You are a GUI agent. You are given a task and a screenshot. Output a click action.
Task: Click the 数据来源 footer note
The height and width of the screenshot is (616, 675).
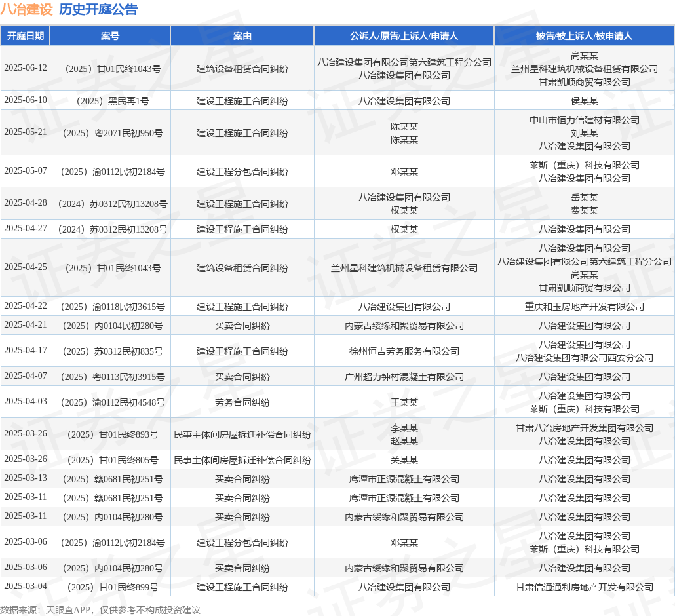pyautogui.click(x=100, y=610)
